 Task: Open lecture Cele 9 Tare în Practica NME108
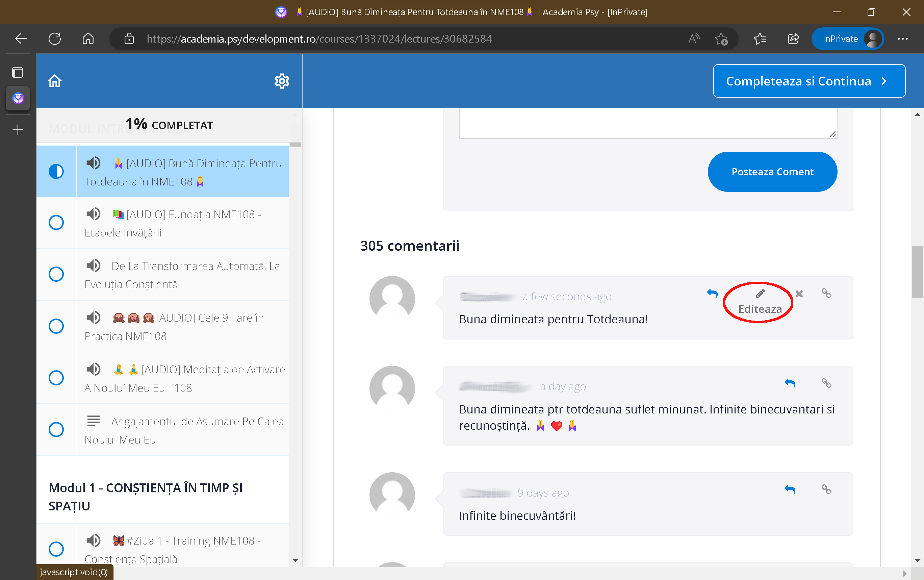(182, 326)
